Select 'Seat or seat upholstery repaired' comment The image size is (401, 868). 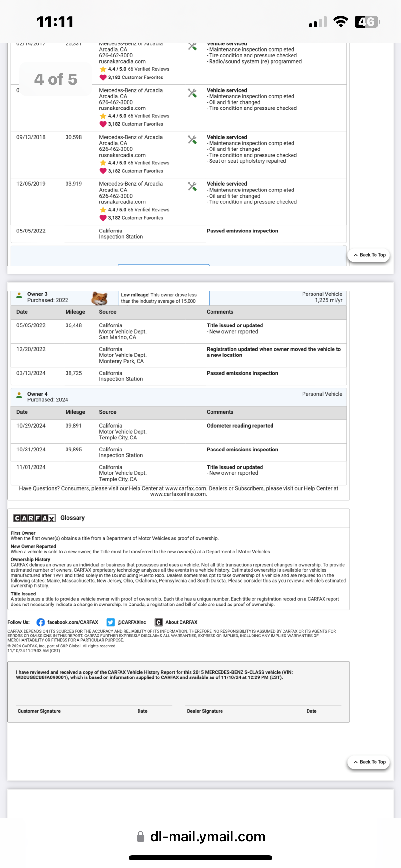(x=247, y=161)
